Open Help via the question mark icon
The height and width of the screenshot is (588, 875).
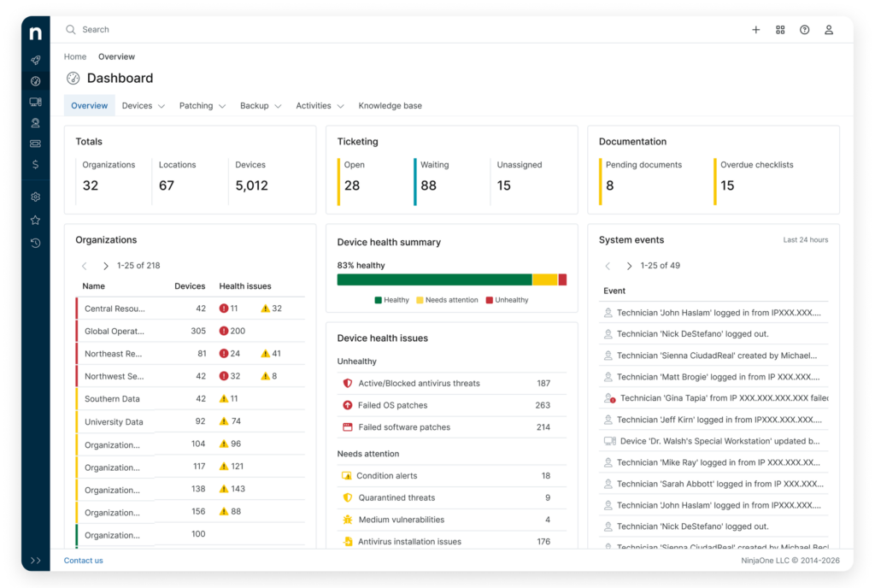pyautogui.click(x=804, y=29)
